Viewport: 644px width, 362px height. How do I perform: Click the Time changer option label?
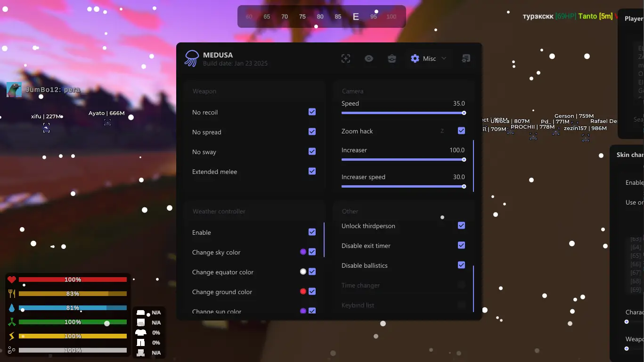click(360, 285)
